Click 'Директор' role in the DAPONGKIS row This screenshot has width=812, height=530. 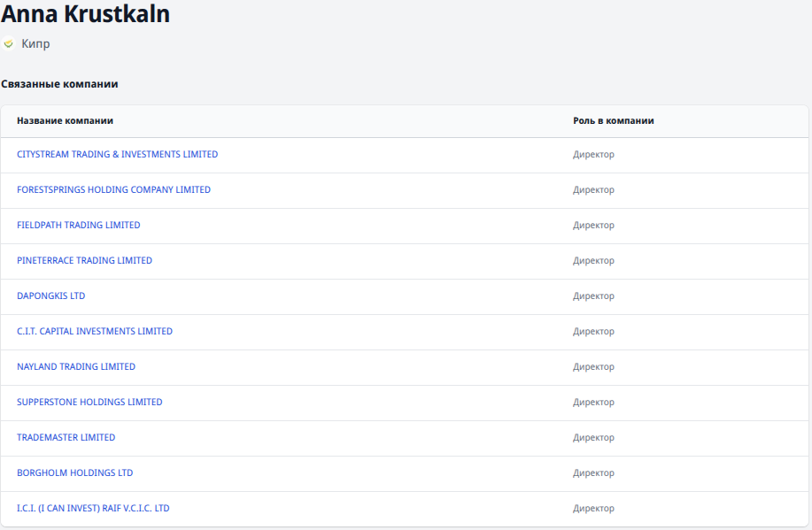593,296
